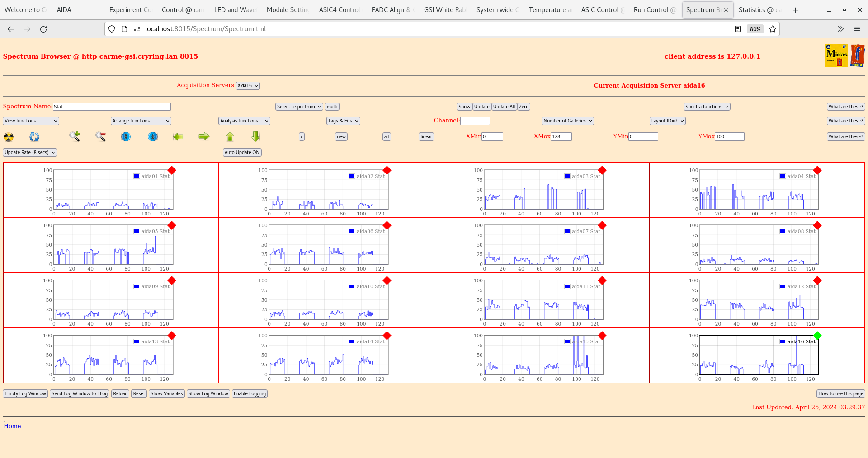This screenshot has width=868, height=458.
Task: Click the zoom out magnifier icon
Action: pos(100,136)
